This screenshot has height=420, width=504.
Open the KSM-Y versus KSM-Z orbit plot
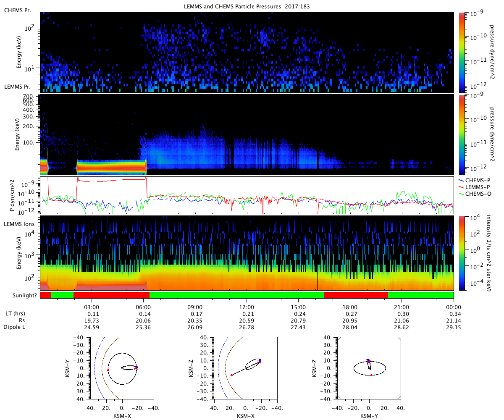pos(369,367)
